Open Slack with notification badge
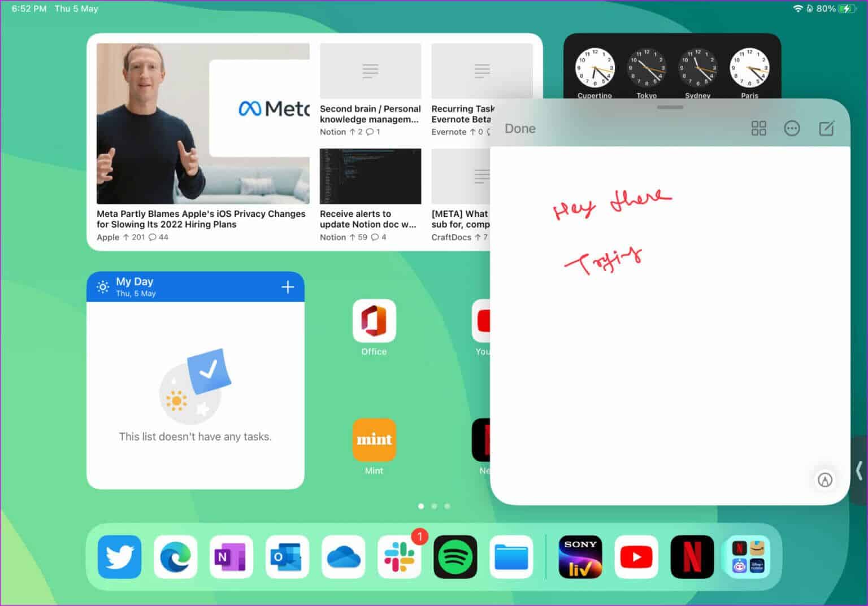 [400, 557]
